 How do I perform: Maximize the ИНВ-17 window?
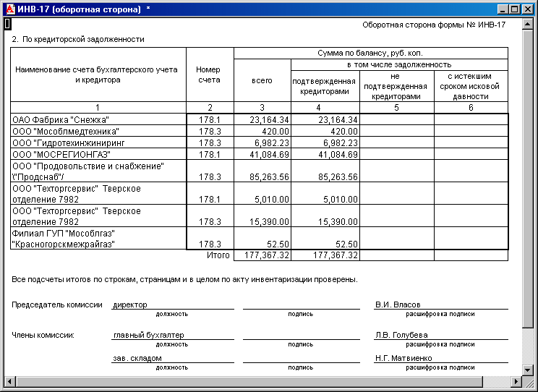pos(515,9)
